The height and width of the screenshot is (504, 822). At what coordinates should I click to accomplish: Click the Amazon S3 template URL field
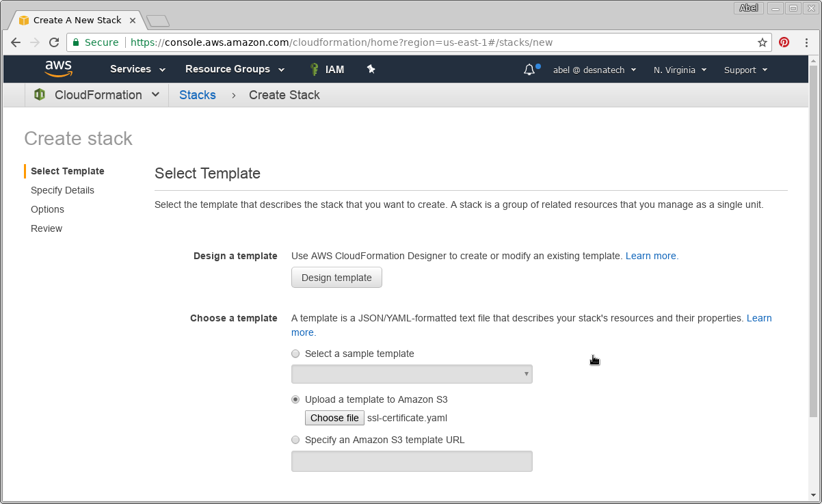412,461
